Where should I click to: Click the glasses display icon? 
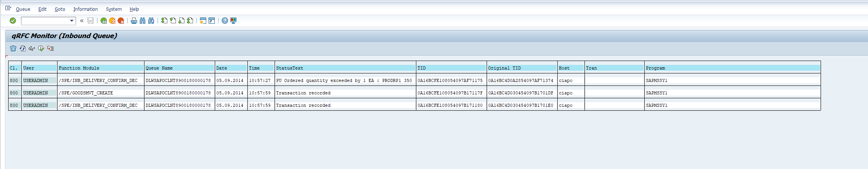tap(32, 49)
